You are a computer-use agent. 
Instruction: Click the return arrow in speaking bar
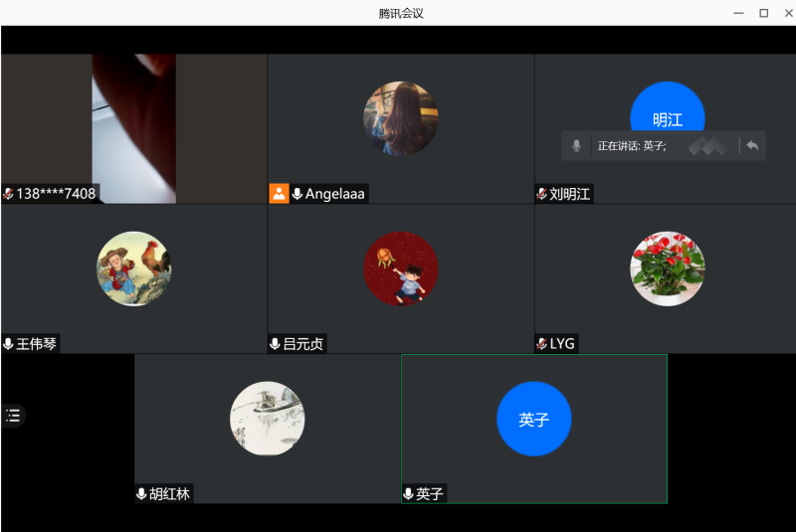point(752,145)
